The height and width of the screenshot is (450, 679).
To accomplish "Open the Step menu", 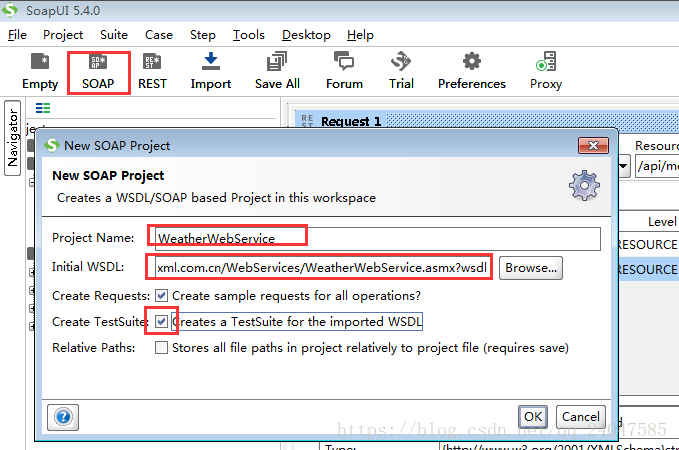I will [203, 35].
